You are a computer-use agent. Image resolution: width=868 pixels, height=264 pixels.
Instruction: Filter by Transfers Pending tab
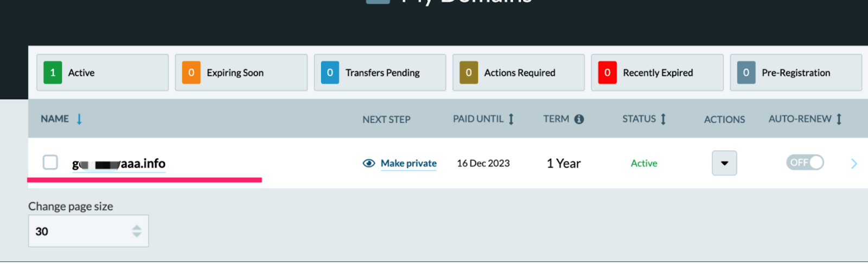click(380, 73)
